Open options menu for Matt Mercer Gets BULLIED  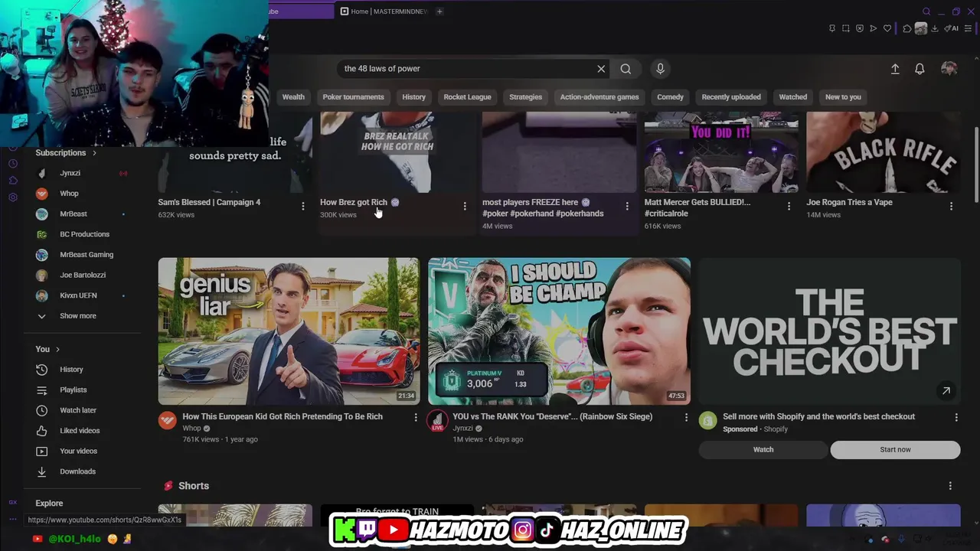click(x=789, y=206)
